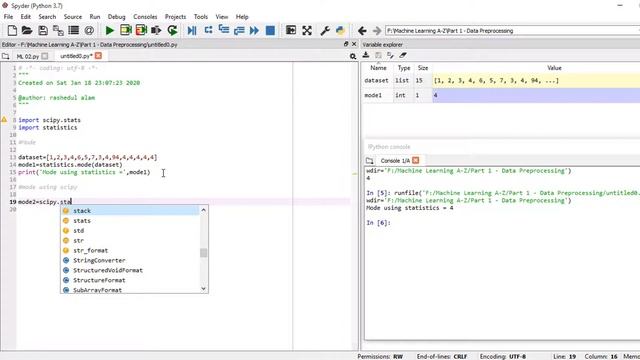Open the Projects menu
The width and height of the screenshot is (640, 360).
(176, 17)
